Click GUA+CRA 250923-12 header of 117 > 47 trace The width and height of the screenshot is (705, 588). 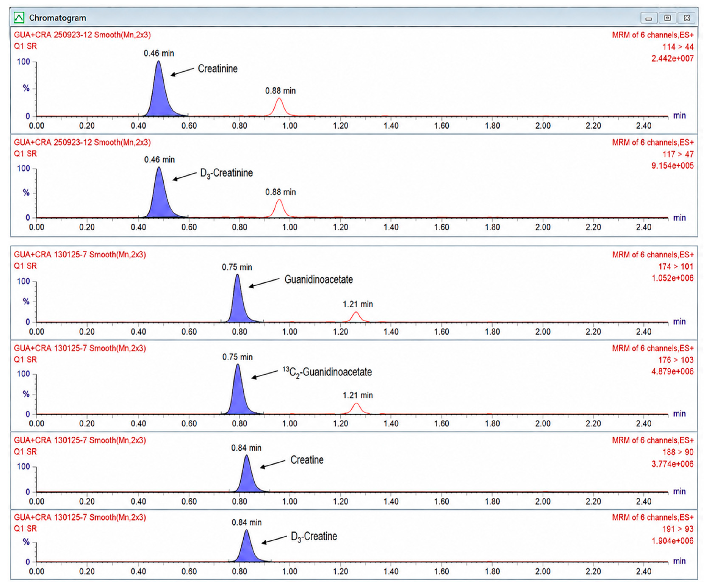[x=82, y=142]
